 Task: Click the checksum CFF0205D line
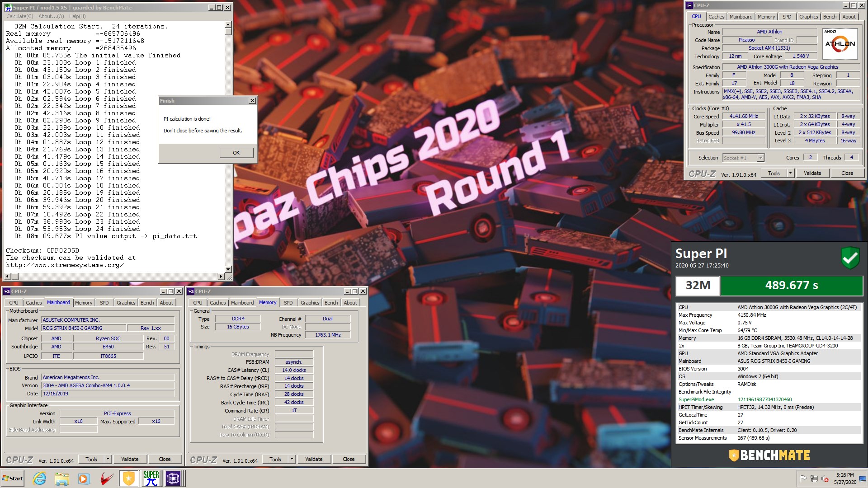tap(42, 250)
